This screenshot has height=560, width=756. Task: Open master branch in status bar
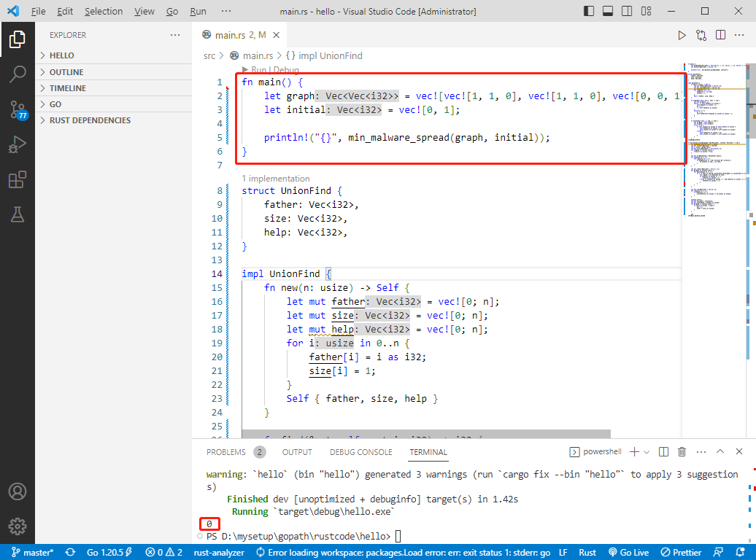pyautogui.click(x=32, y=552)
